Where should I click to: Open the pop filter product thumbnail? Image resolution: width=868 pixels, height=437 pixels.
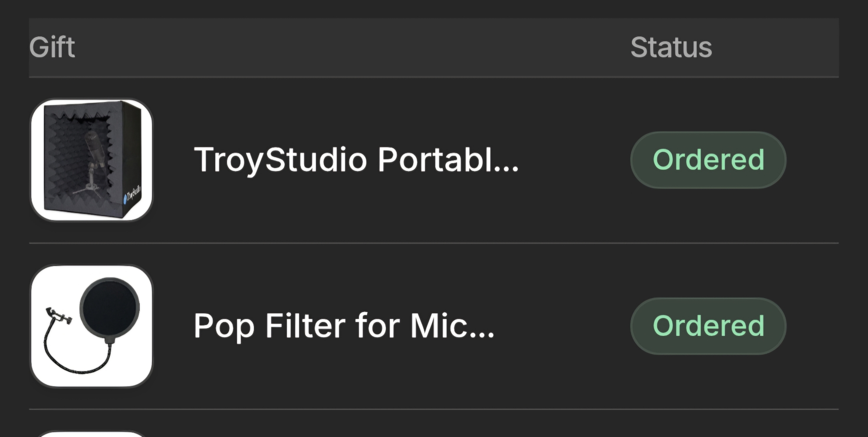pyautogui.click(x=92, y=326)
